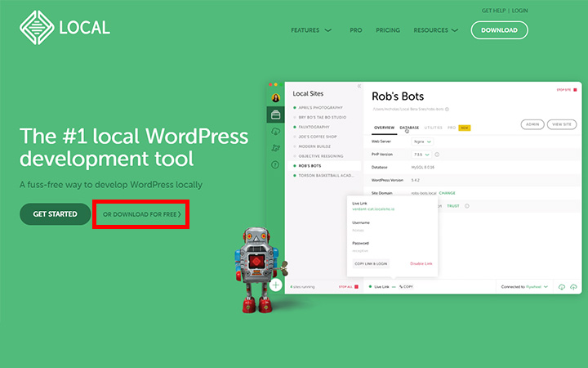Expand the FEATURES dropdown in the nav
This screenshot has height=368, width=588.
click(311, 30)
